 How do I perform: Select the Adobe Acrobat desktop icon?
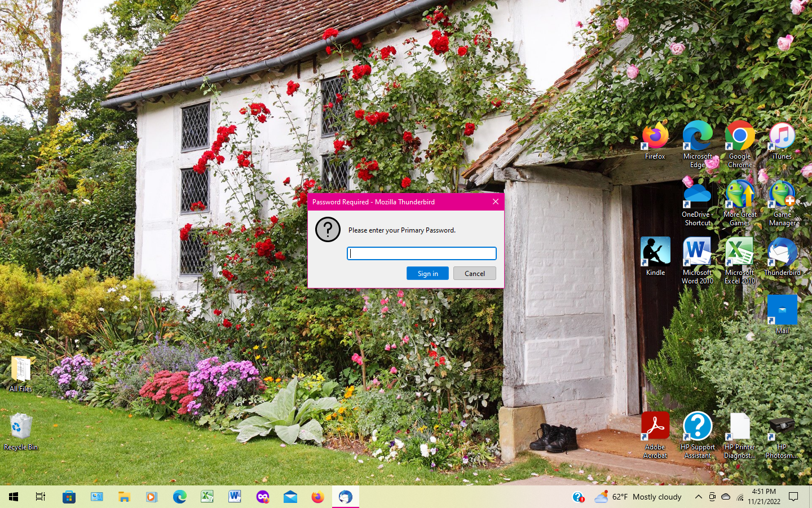[655, 435]
